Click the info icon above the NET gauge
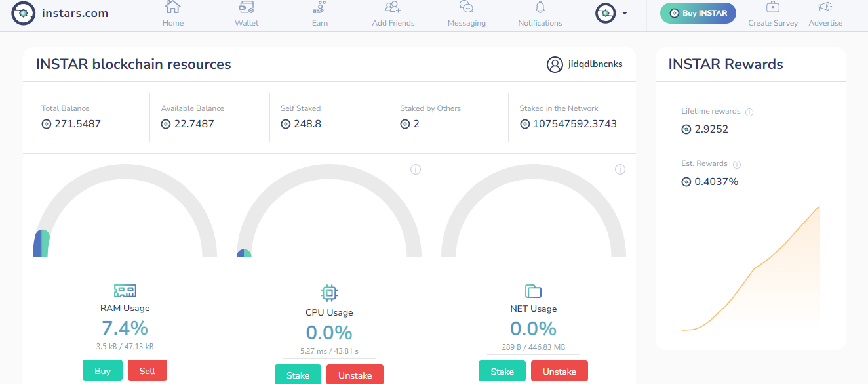Viewport: 868px width, 384px height. [x=620, y=169]
